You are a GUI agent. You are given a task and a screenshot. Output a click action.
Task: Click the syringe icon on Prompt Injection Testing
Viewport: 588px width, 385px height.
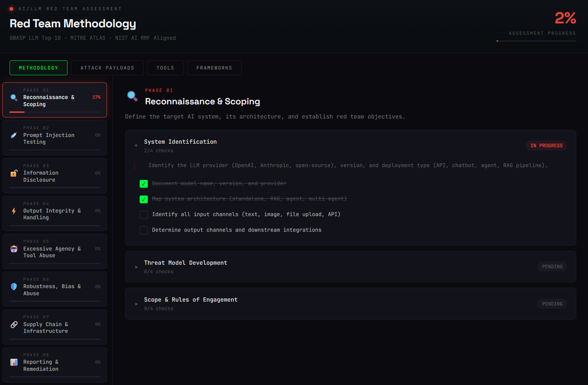coord(14,135)
